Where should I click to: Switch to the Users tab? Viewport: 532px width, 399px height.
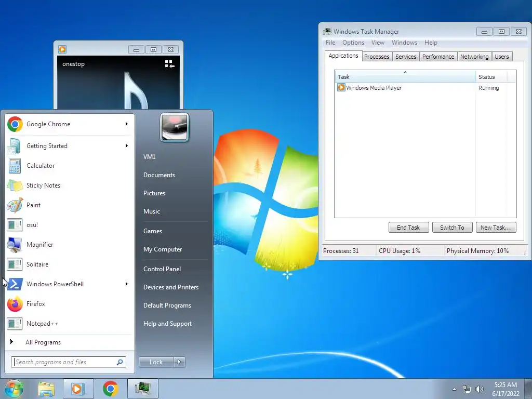501,57
